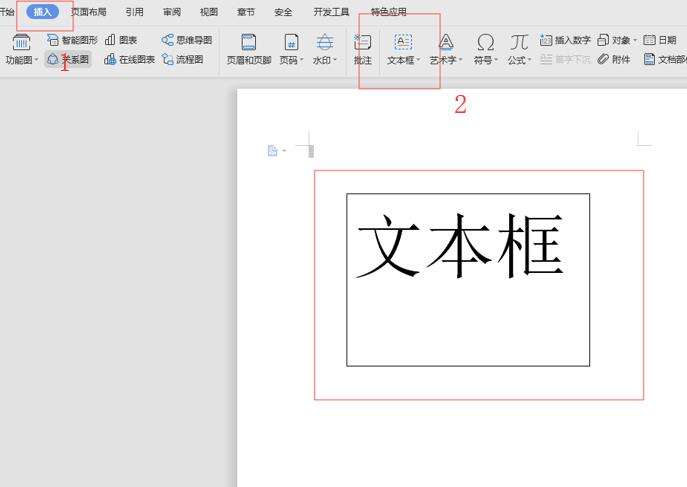
Task: Insert a 流程图 flowchart
Action: click(x=182, y=59)
